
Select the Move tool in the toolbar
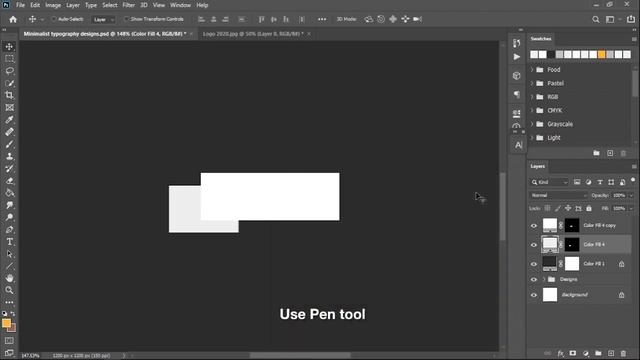point(9,47)
